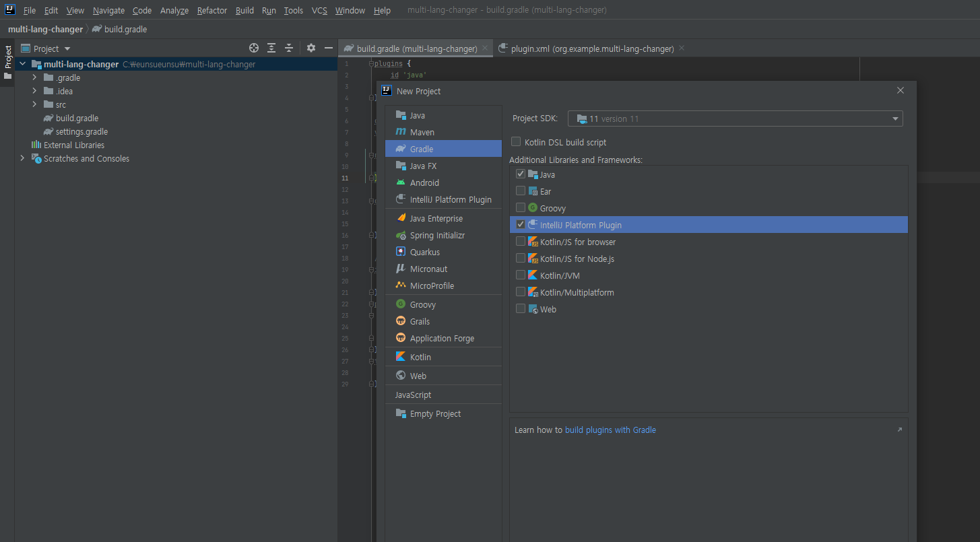Click locate-in-project-tree target icon
Screen dimensions: 980x542
point(254,48)
